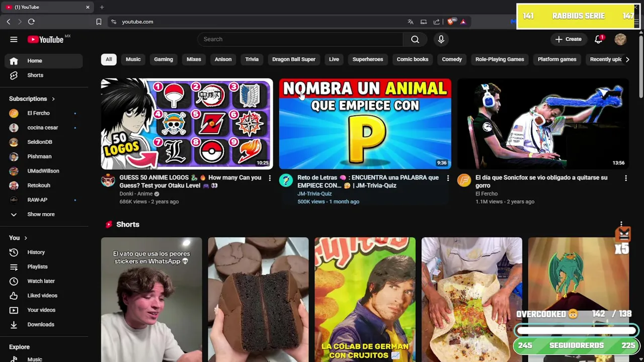Open JM-Trivia-Quiz channel avatar
Screen dimensions: 644x362
click(x=286, y=180)
